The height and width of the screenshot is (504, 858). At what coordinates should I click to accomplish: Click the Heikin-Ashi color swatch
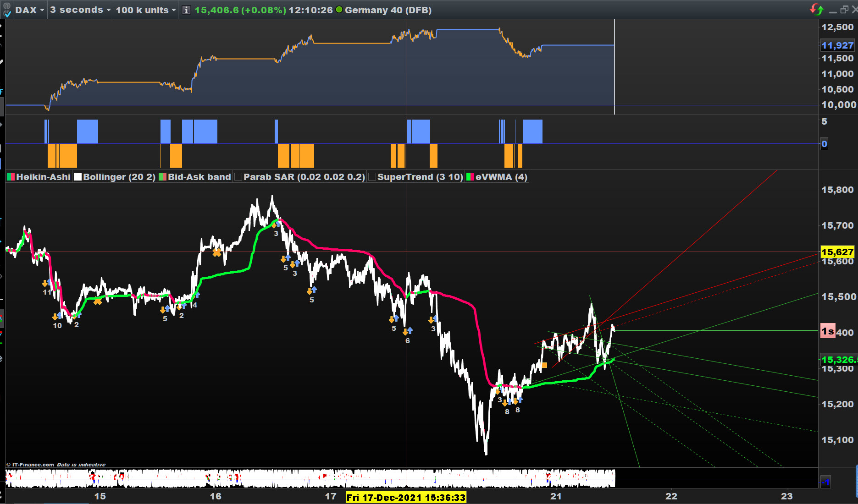[x=11, y=177]
